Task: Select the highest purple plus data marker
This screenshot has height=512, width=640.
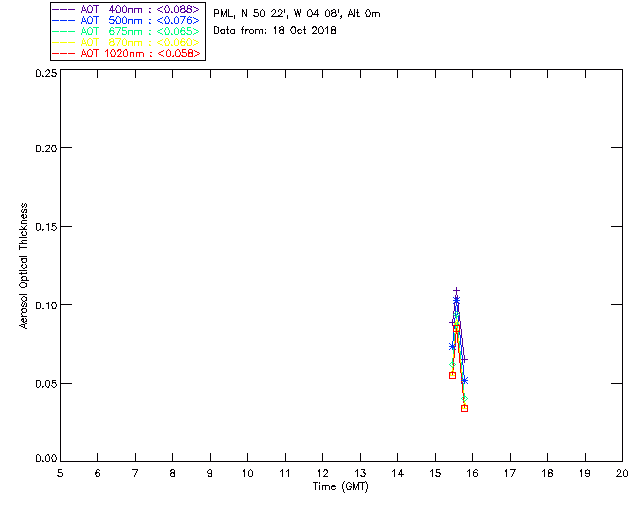Action: point(456,291)
